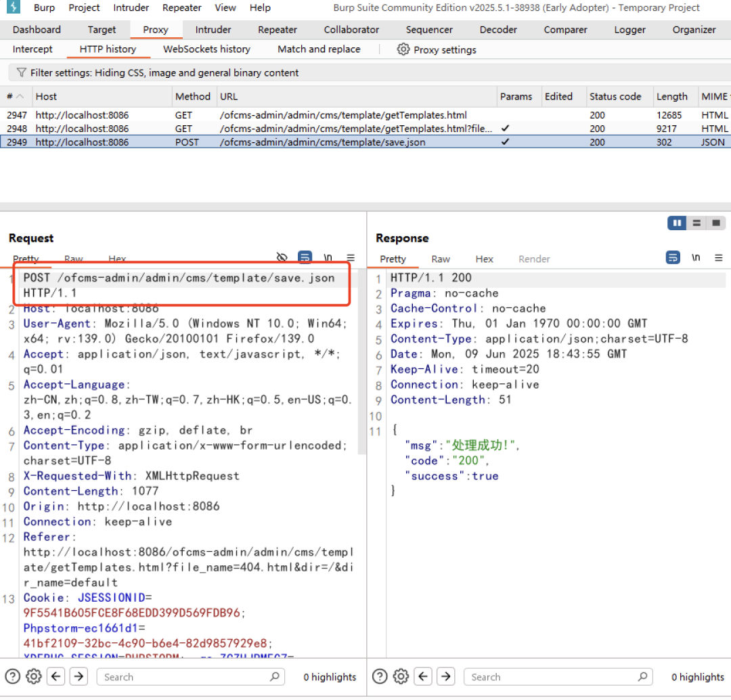Toggle word wrap icon in Response panel
The height and width of the screenshot is (700, 731).
[673, 257]
